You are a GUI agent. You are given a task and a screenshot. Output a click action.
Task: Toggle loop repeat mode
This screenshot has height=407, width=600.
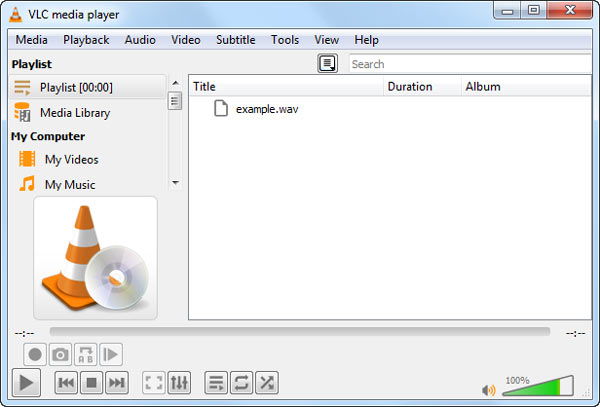click(241, 382)
